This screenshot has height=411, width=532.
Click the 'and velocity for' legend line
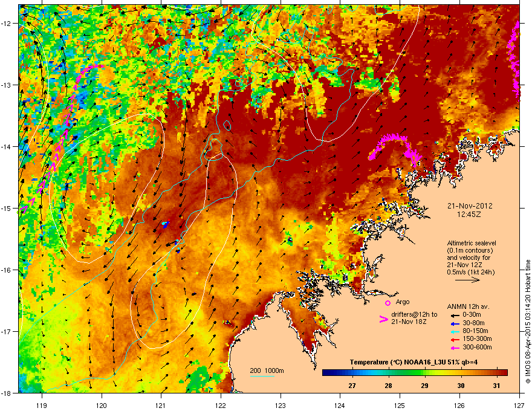click(x=467, y=257)
